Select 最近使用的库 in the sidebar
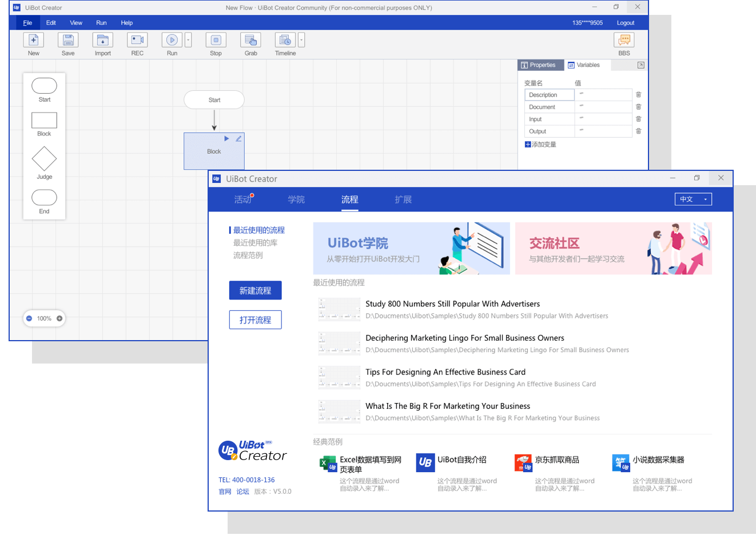Image resolution: width=756 pixels, height=535 pixels. click(255, 243)
